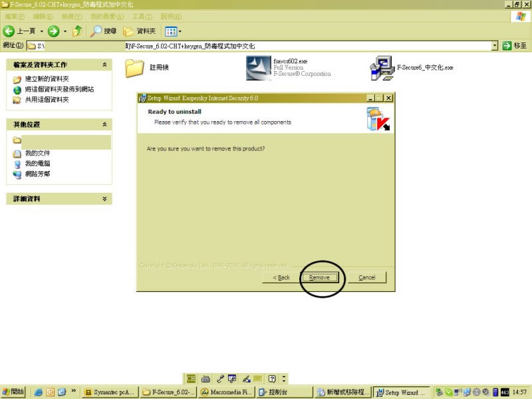Click the CH language indicator on language bar
The width and height of the screenshot is (532, 399).
click(x=191, y=378)
